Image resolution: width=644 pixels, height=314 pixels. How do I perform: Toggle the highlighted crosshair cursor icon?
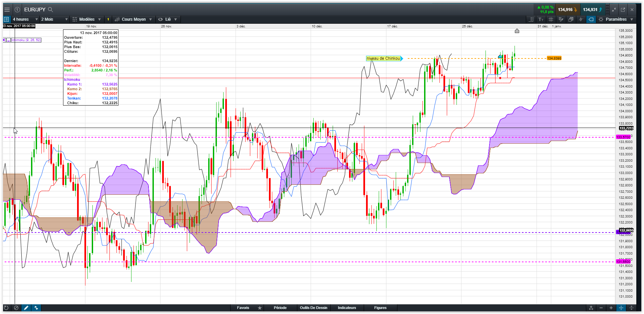pyautogui.click(x=621, y=308)
